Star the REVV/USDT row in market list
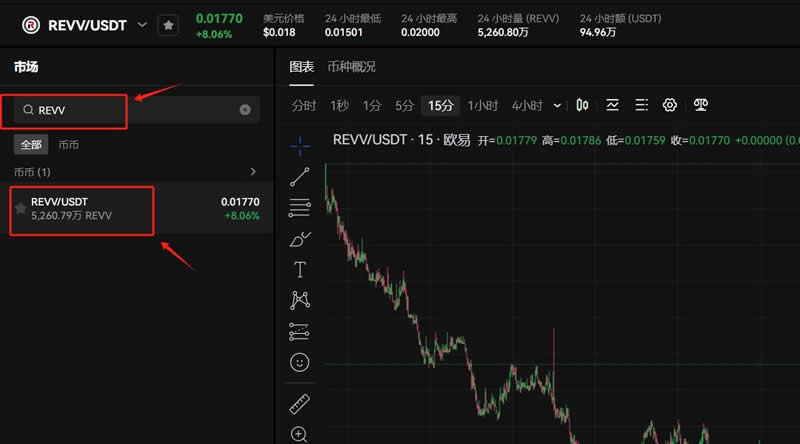 tap(20, 208)
